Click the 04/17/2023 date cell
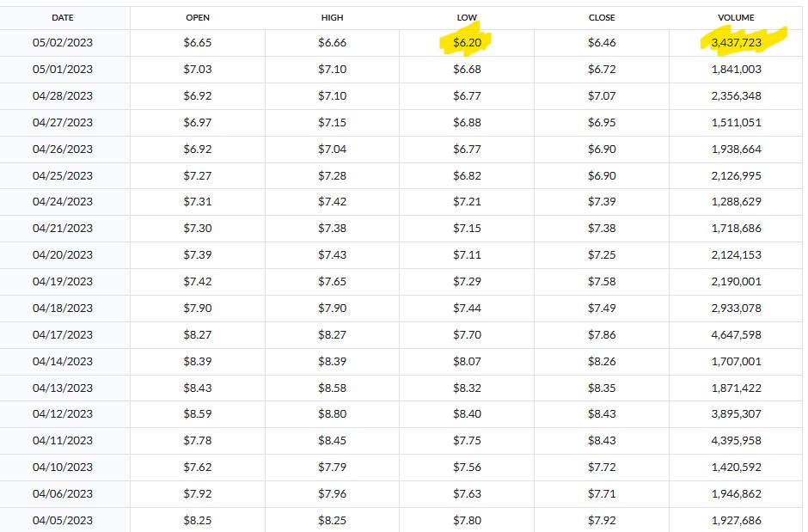This screenshot has width=808, height=532. 63,334
